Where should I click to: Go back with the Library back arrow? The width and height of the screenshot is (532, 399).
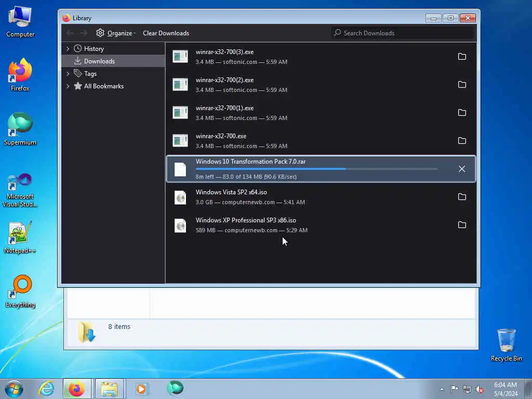(70, 33)
